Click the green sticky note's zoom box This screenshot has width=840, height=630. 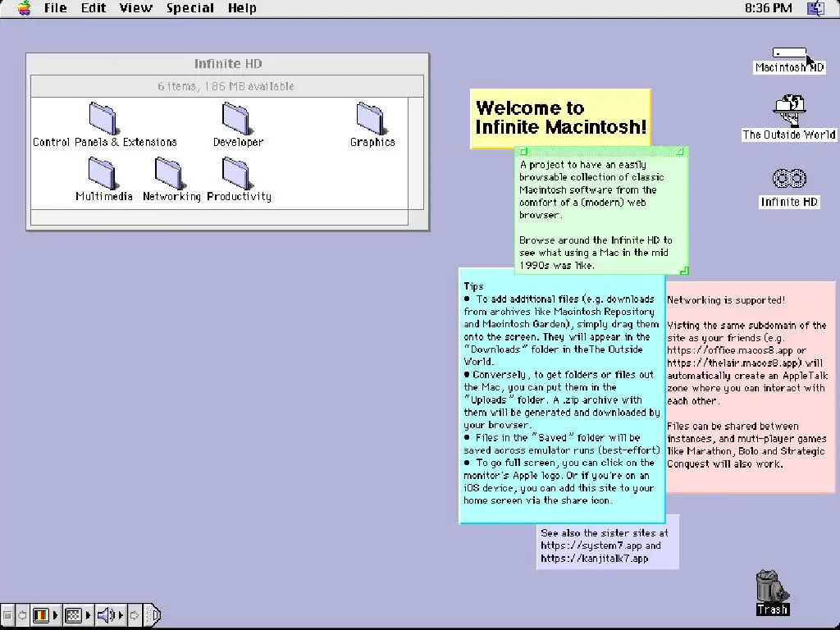(679, 152)
